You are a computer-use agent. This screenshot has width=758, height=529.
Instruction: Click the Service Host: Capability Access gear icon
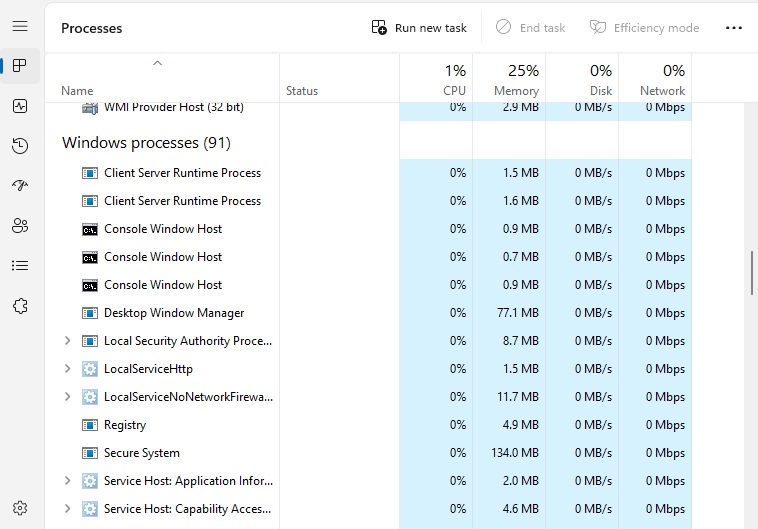90,509
